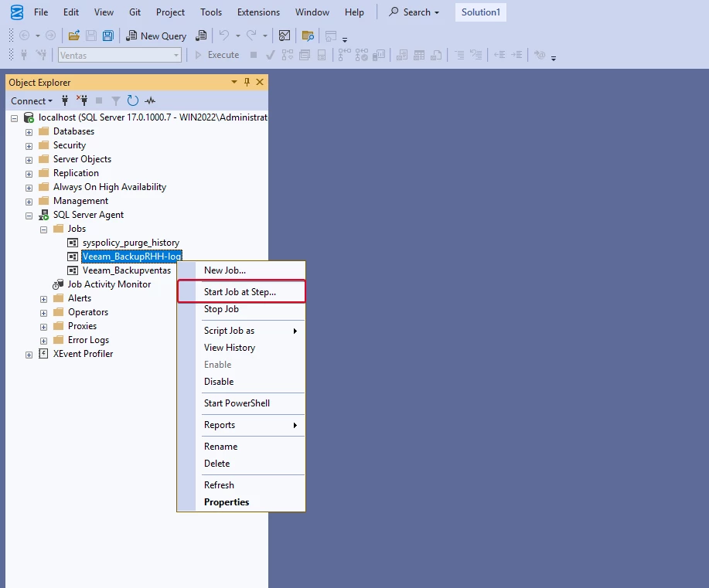This screenshot has width=709, height=588.
Task: Click the Redo arrow icon
Action: (x=251, y=36)
